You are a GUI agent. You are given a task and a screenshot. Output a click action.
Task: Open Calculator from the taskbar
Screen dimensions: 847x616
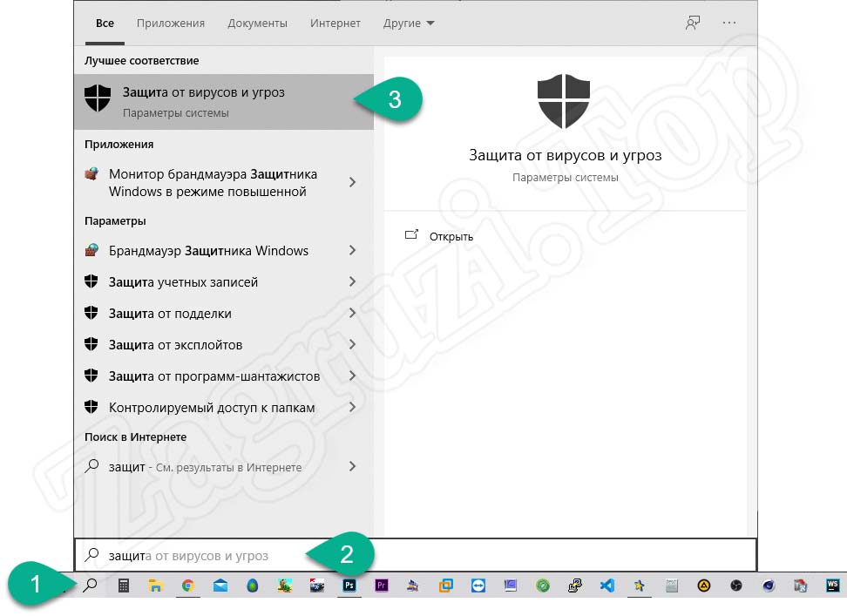click(123, 586)
